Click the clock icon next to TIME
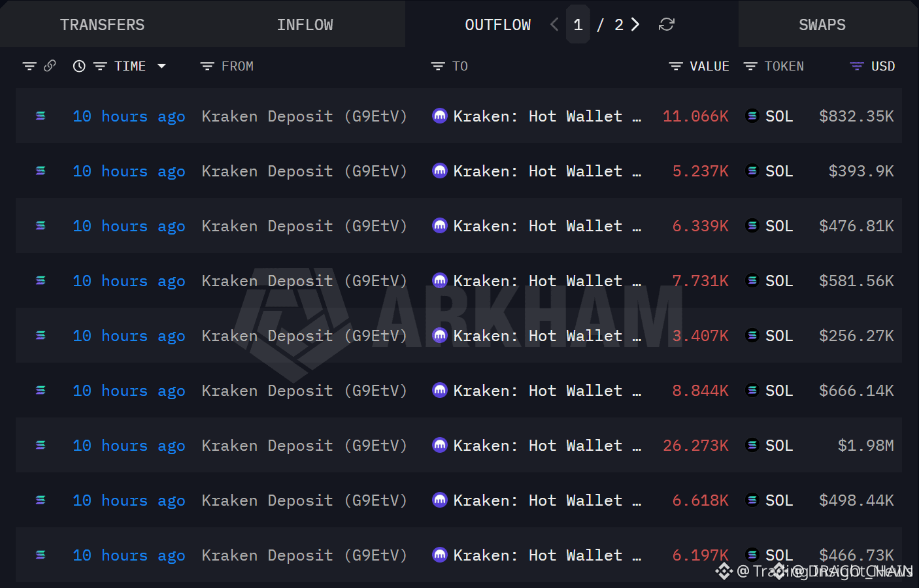This screenshot has height=588, width=919. (x=79, y=66)
